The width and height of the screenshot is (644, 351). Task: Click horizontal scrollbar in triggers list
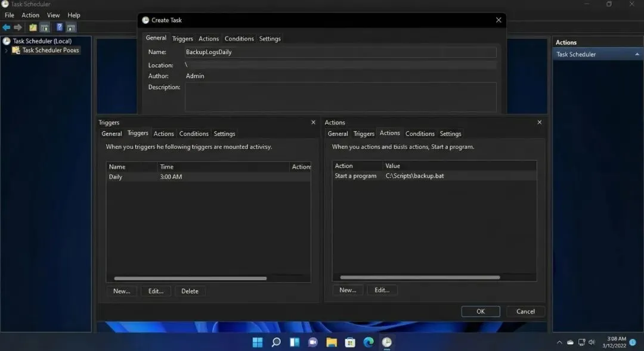[x=190, y=278]
